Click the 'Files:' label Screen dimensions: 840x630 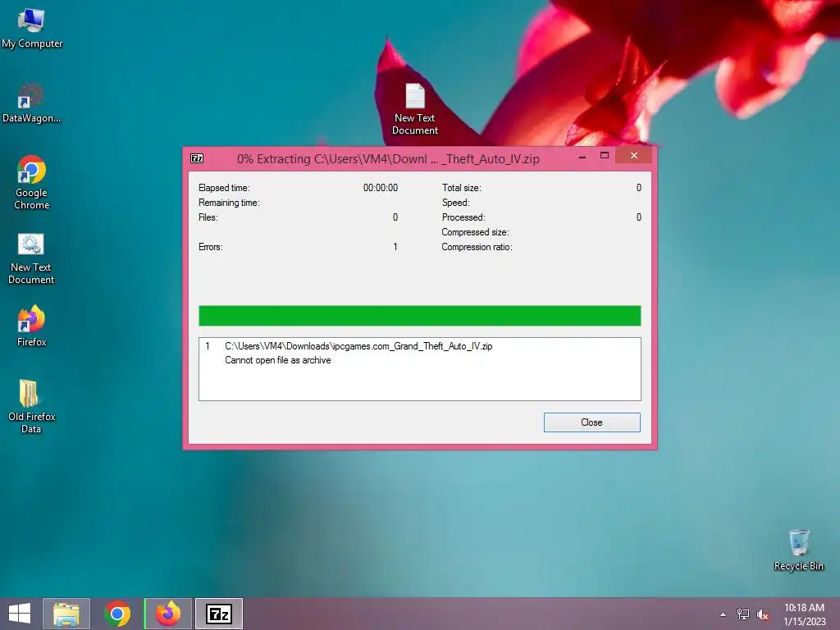coord(208,217)
